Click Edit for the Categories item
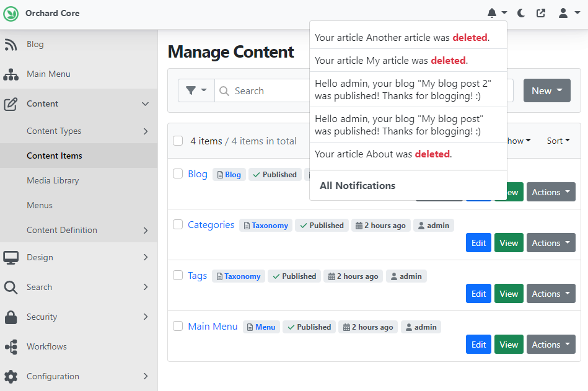This screenshot has height=391, width=588. (478, 243)
